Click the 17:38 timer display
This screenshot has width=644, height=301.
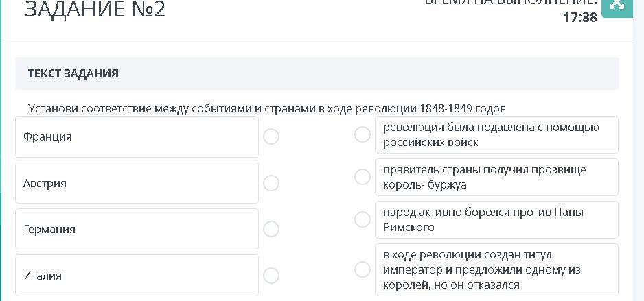tap(580, 17)
